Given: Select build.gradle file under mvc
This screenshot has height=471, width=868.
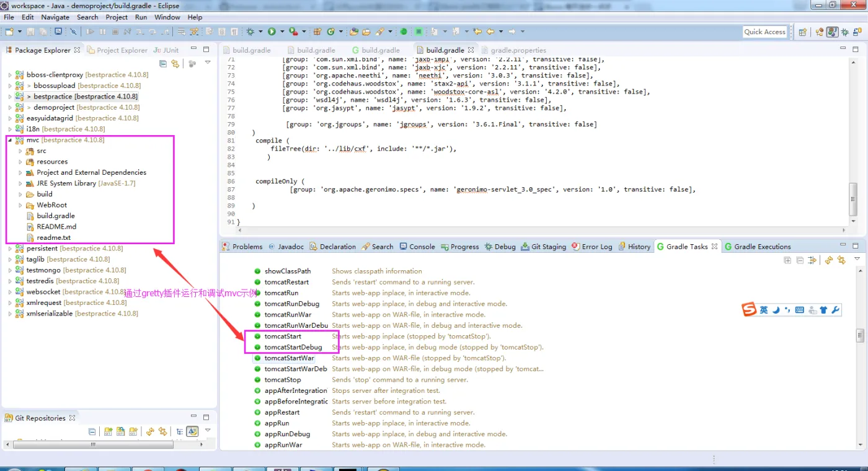Looking at the screenshot, I should (56, 216).
